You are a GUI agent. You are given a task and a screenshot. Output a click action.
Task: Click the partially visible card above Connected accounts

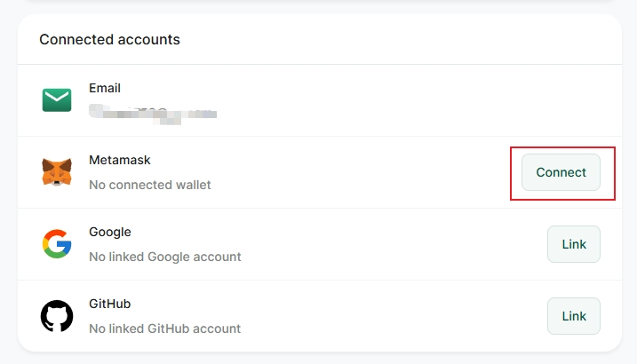tap(318, 3)
